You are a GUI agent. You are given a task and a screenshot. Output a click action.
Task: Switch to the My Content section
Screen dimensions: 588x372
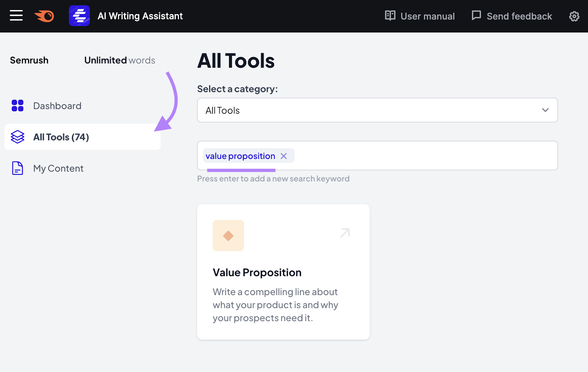(58, 168)
